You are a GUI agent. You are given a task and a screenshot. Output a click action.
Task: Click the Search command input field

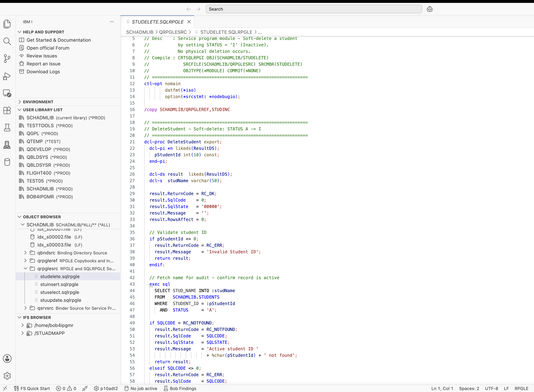coord(314,9)
